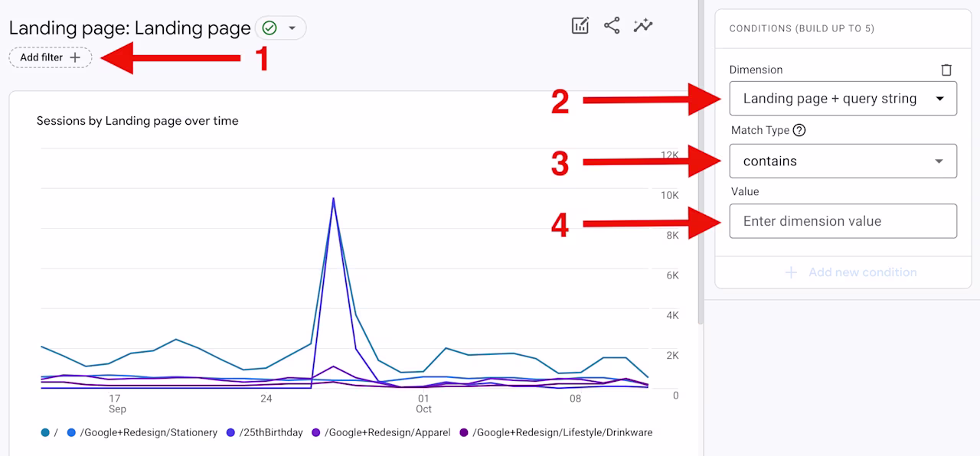Toggle /Google+Redesign/Stationery legend series
Viewport: 980px width, 456px height.
pyautogui.click(x=142, y=432)
